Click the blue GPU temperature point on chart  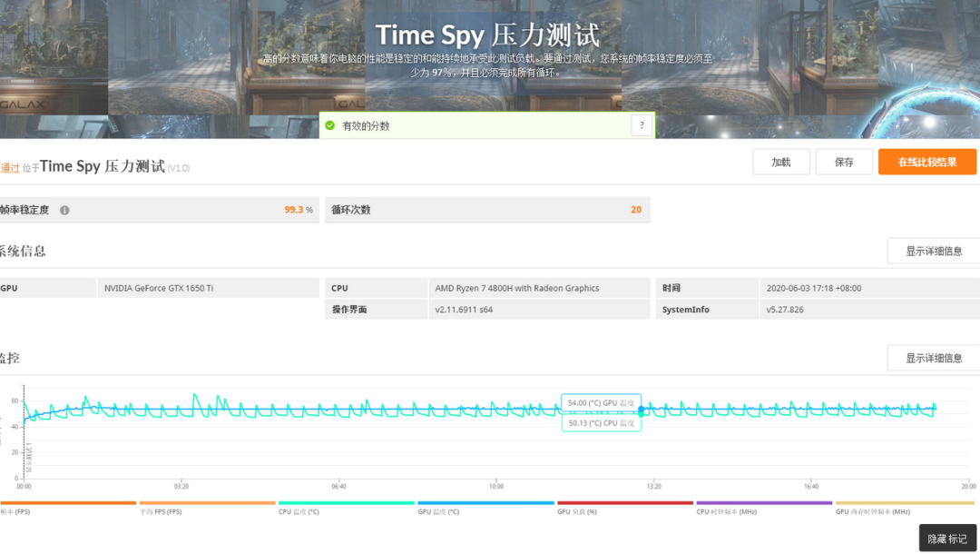pos(642,409)
